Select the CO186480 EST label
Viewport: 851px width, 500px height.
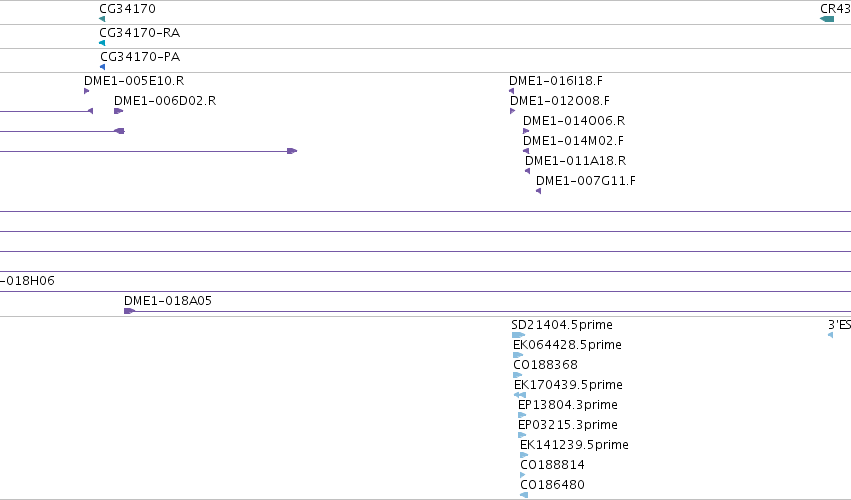point(552,485)
